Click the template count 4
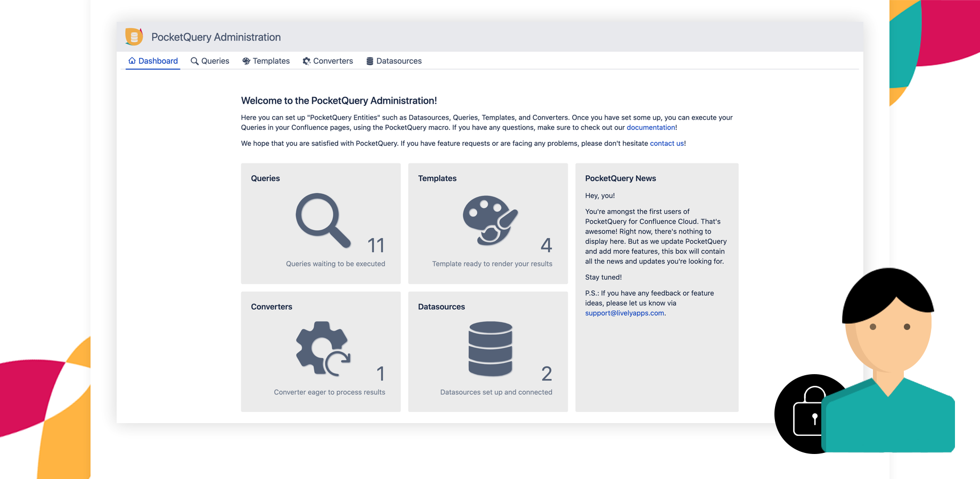The image size is (980, 479). (546, 245)
